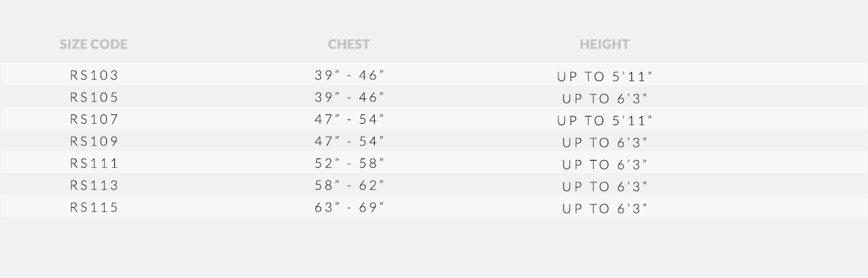
Task: Select the RS107 size code
Action: click(x=94, y=119)
